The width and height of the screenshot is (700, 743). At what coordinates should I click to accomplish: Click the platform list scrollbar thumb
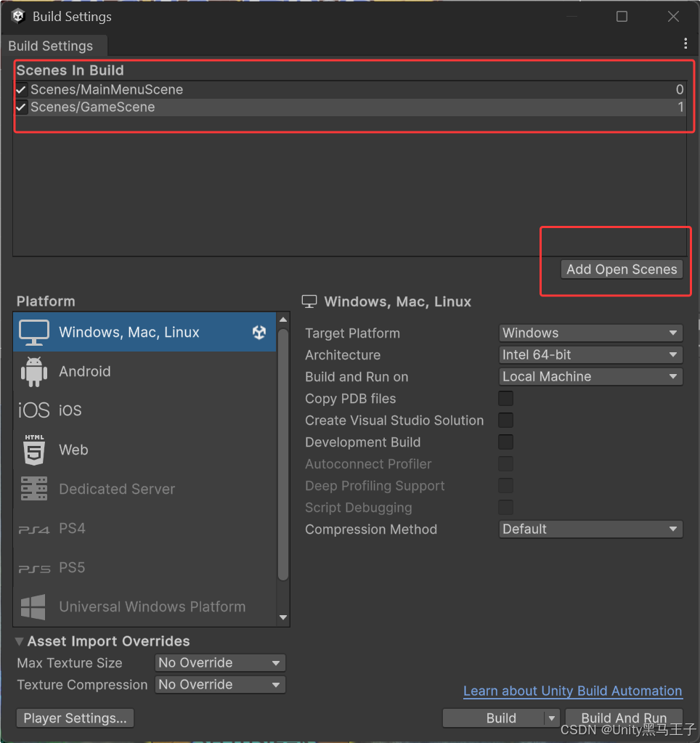point(283,455)
